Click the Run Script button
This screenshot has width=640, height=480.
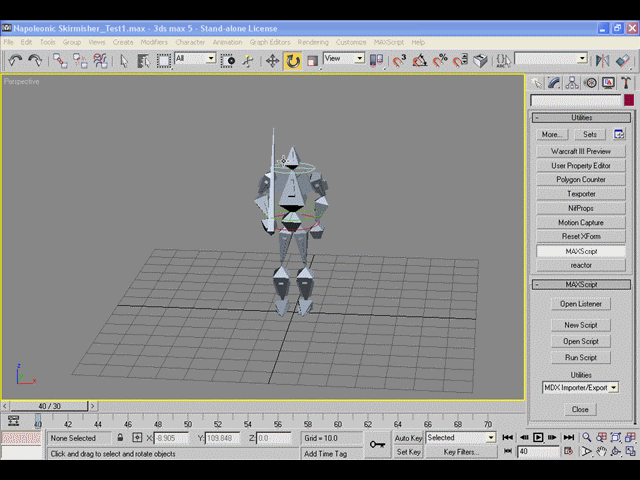point(581,358)
